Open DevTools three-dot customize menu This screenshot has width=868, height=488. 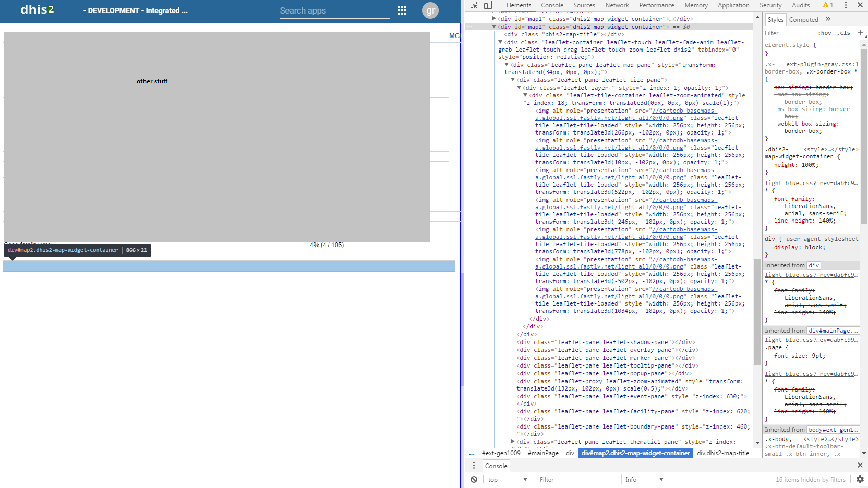pos(846,5)
